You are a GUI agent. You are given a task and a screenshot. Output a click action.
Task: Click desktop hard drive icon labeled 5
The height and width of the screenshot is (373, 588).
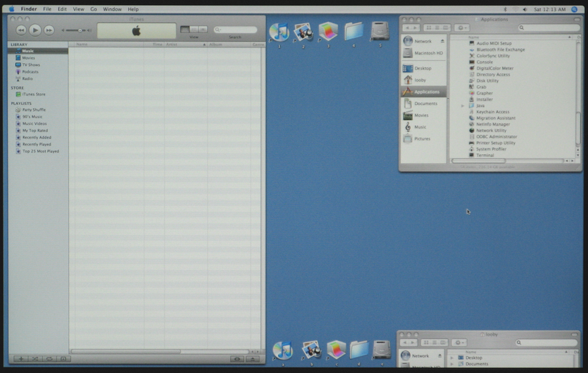(x=380, y=31)
